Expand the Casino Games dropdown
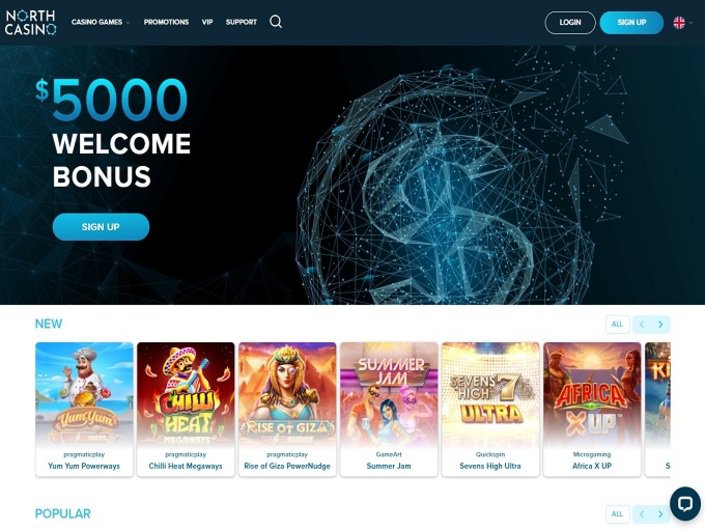This screenshot has width=705, height=530. (100, 22)
